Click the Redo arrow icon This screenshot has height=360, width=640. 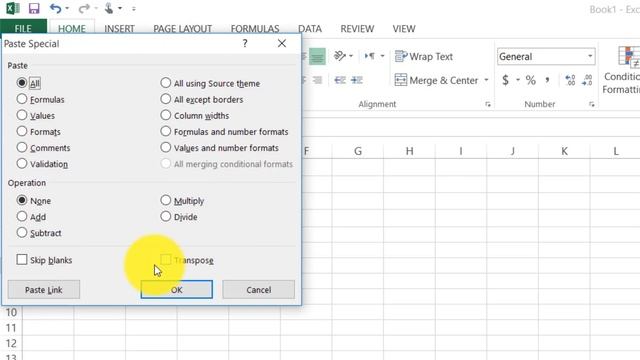point(84,8)
